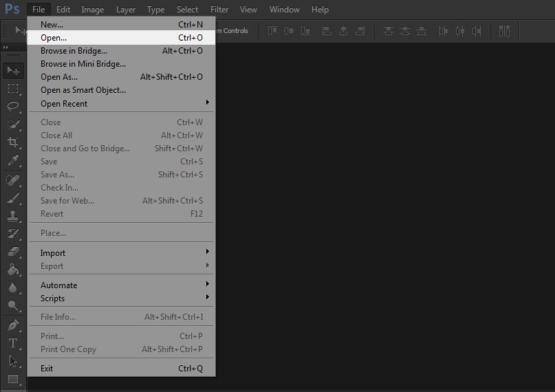This screenshot has height=392, width=555.
Task: Choose New... from File menu
Action: click(121, 24)
